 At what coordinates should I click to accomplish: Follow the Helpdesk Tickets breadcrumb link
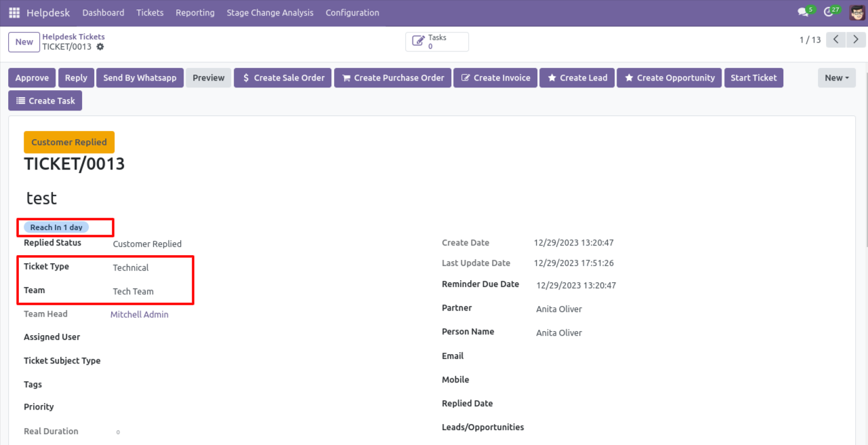pos(73,37)
